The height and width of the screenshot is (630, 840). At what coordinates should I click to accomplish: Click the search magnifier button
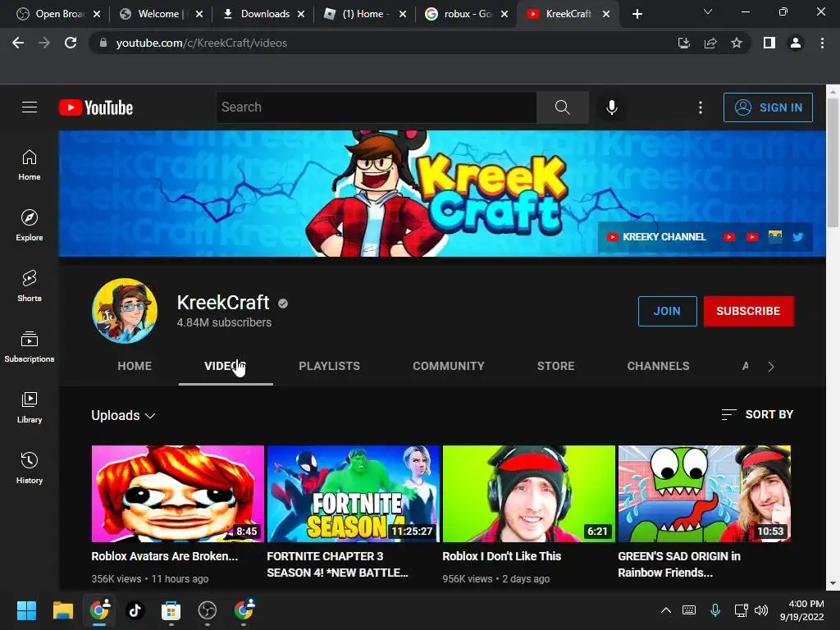tap(562, 107)
